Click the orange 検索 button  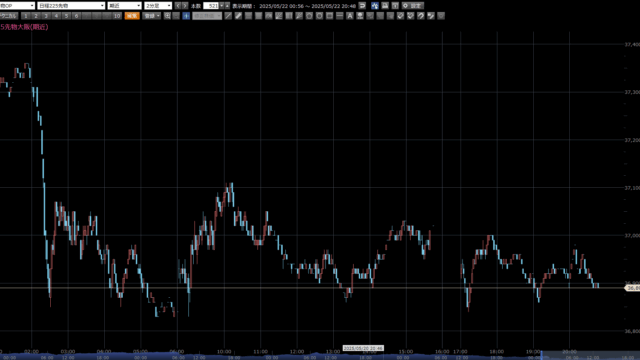point(132,16)
